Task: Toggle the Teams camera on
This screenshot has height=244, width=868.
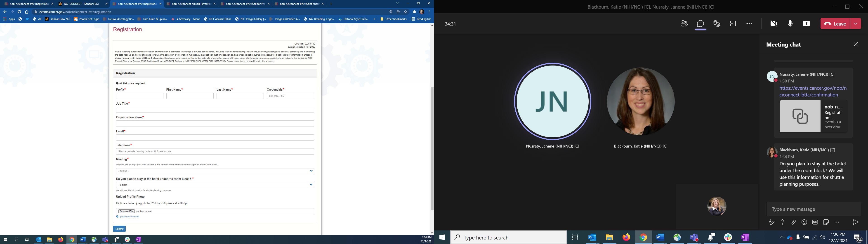Action: (774, 23)
